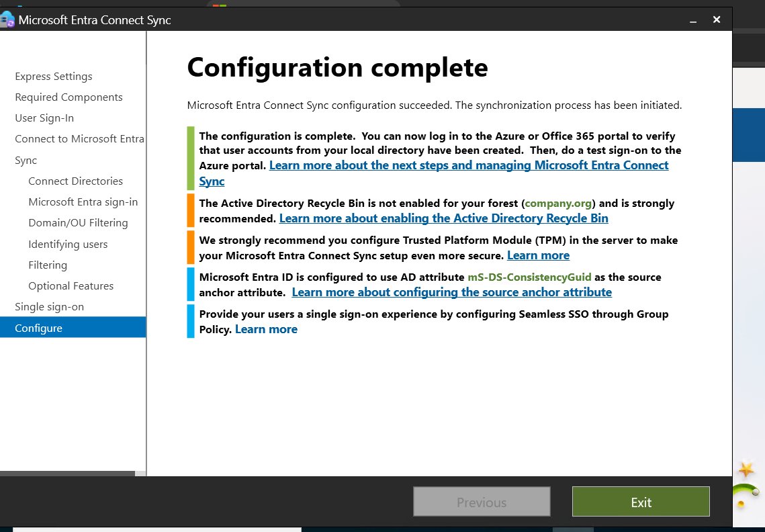This screenshot has width=765, height=532.
Task: Click the greyed-out Previous button
Action: [x=482, y=502]
